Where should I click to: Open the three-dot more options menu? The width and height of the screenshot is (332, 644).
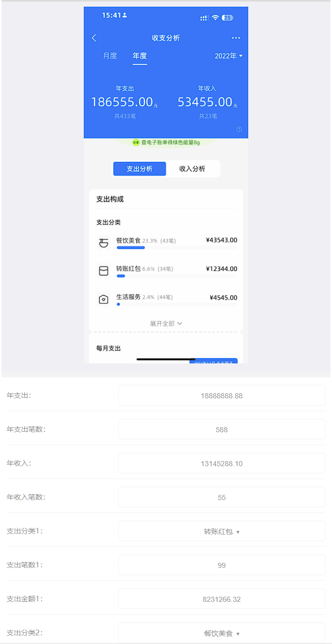[236, 38]
